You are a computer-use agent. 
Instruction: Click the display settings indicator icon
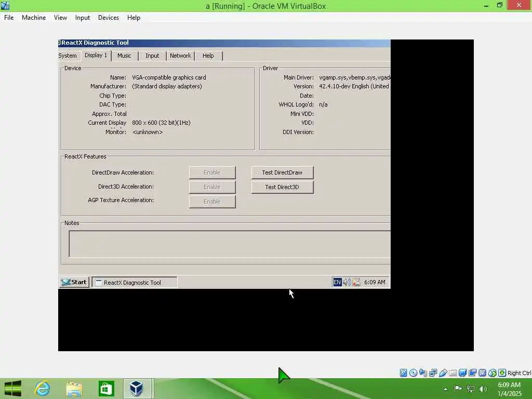pyautogui.click(x=462, y=373)
